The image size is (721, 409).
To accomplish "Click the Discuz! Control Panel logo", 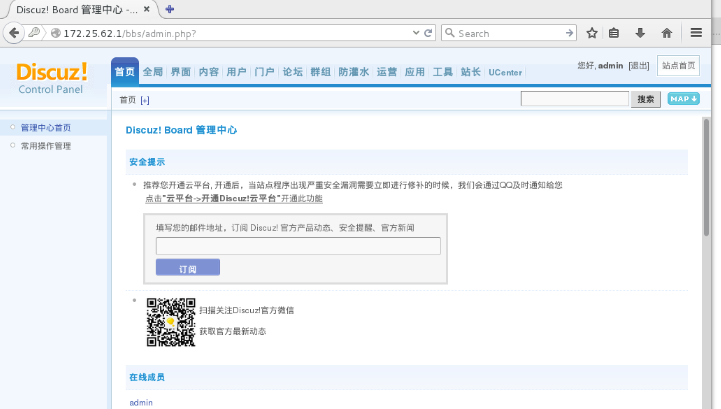I will (x=51, y=78).
